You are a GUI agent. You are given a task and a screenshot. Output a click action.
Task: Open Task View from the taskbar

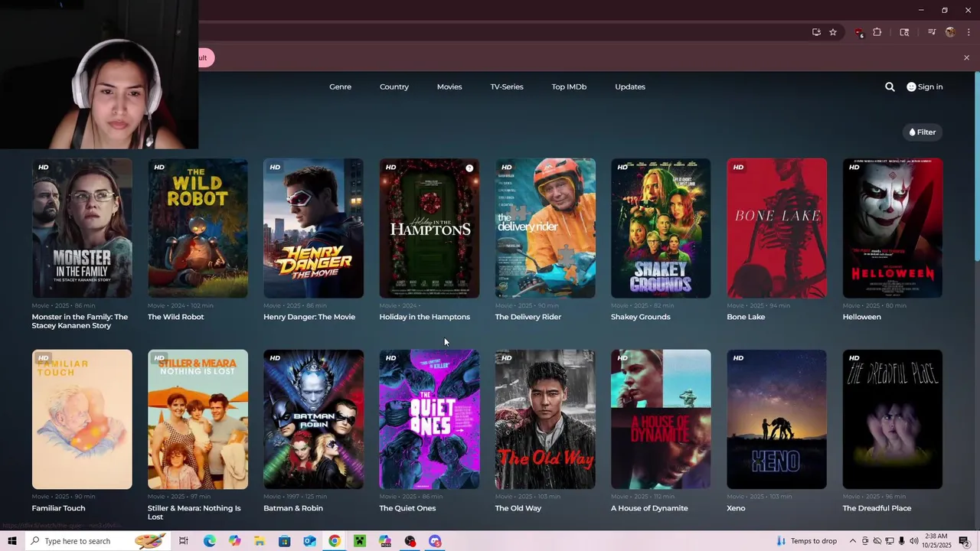pyautogui.click(x=184, y=541)
